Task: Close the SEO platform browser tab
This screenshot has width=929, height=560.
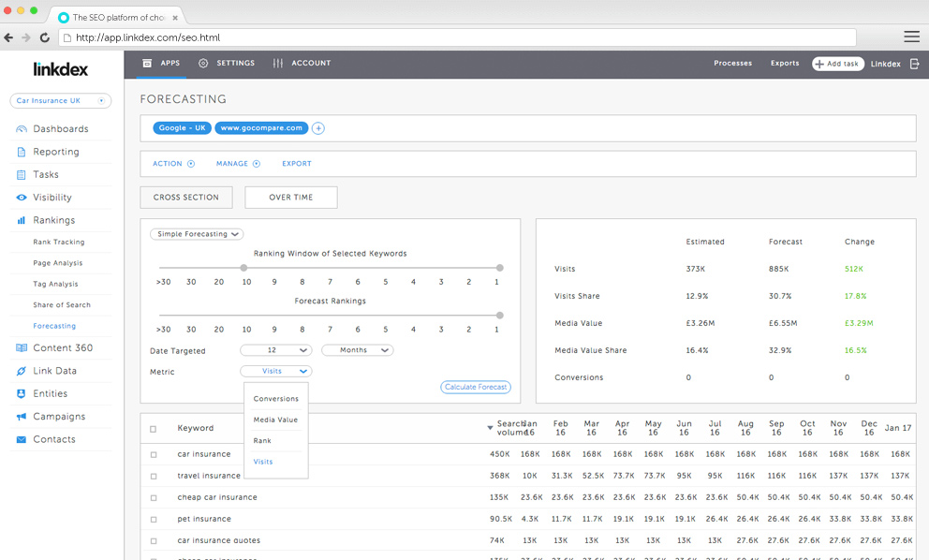Action: pyautogui.click(x=175, y=18)
